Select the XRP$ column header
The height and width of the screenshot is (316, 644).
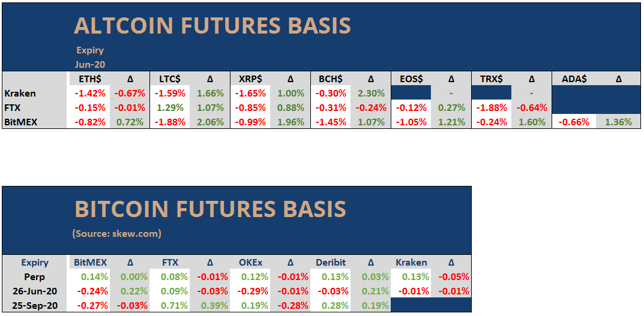tap(250, 79)
